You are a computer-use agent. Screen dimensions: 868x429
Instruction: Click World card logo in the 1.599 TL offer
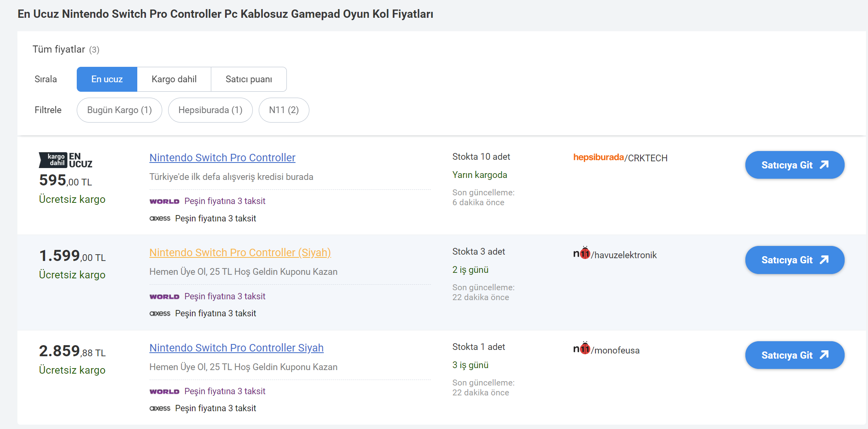point(165,297)
